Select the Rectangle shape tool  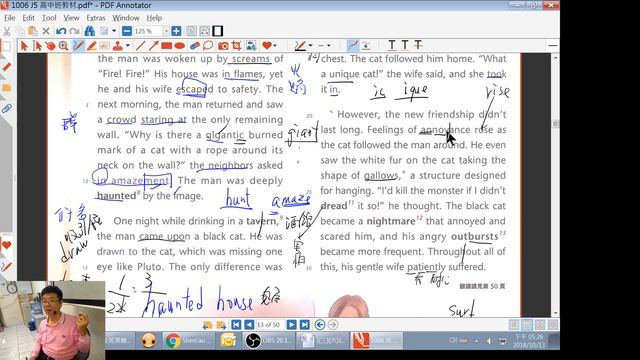pyautogui.click(x=167, y=46)
